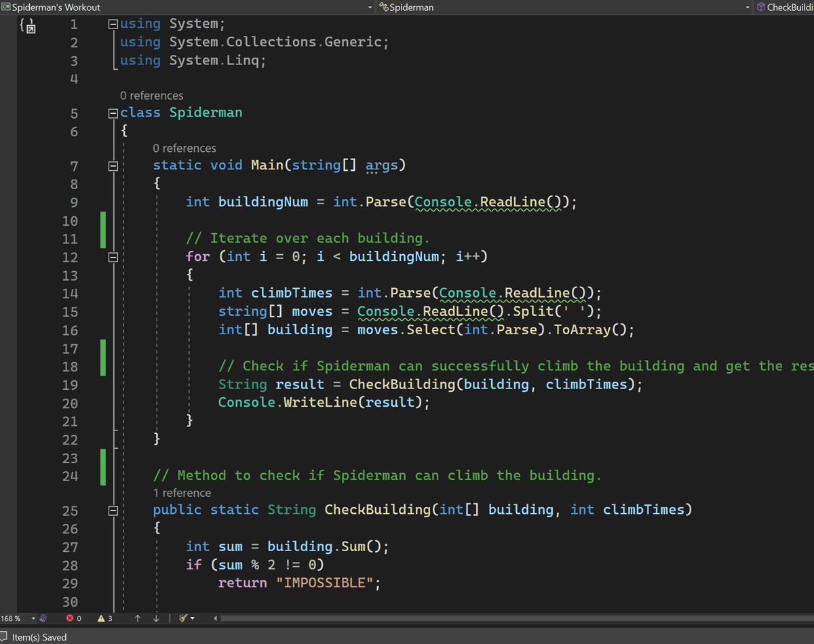Click the notification icon beside Item(s) Saved

coord(4,637)
